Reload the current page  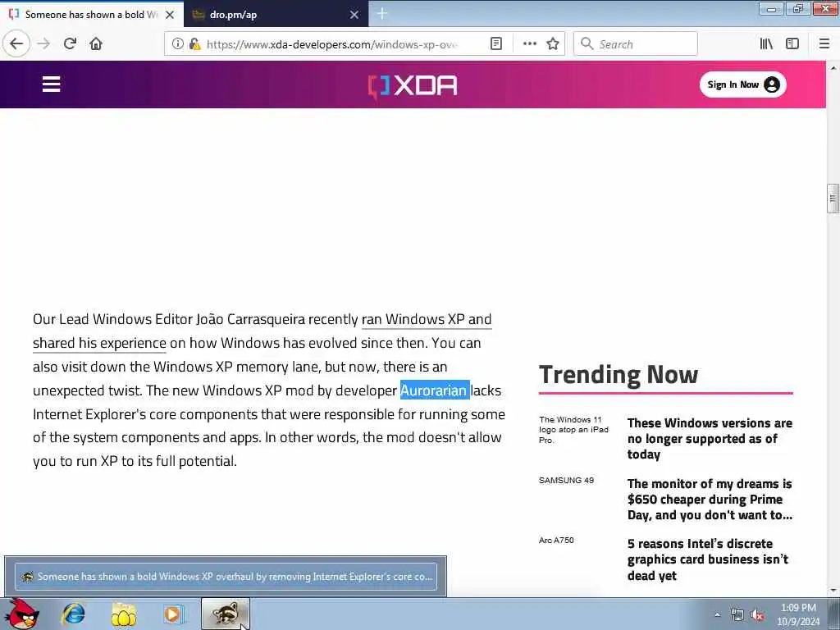pos(70,43)
